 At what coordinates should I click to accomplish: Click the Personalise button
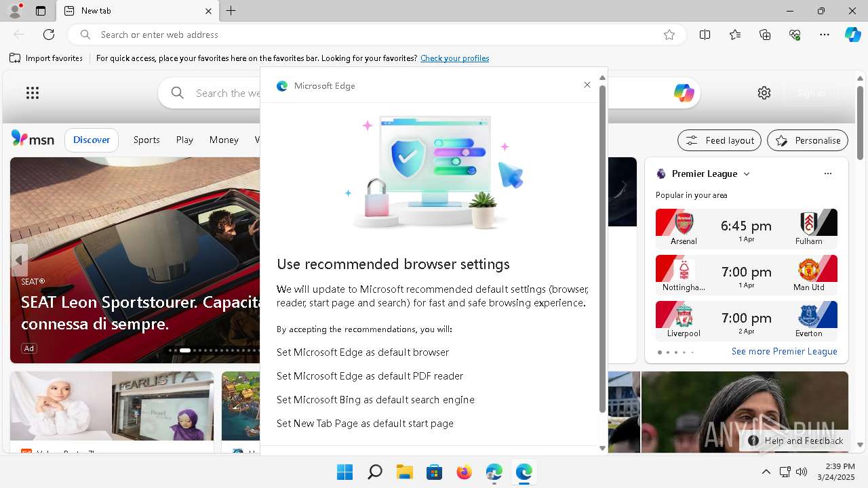[x=808, y=140]
